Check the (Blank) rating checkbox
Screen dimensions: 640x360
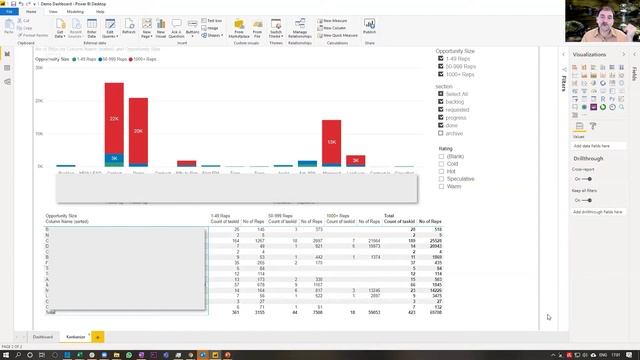pos(441,156)
